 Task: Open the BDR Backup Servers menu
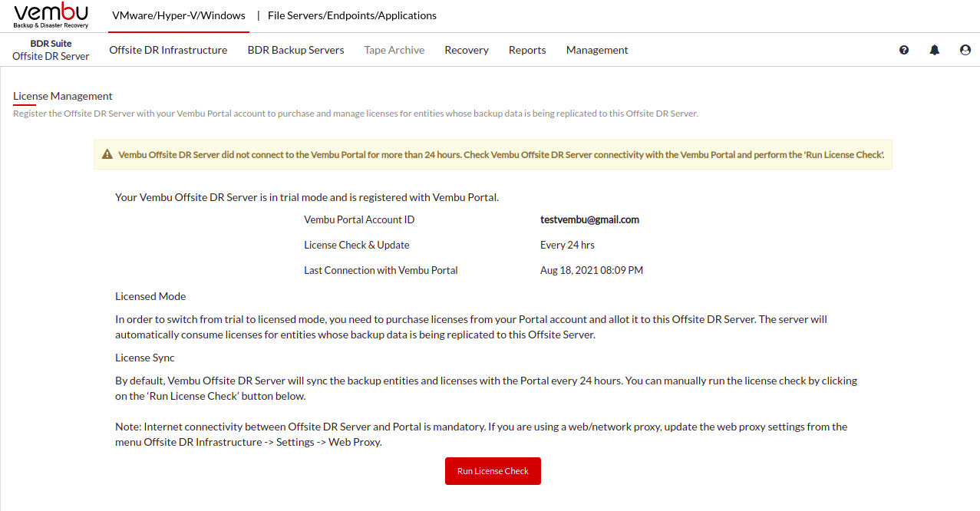295,50
